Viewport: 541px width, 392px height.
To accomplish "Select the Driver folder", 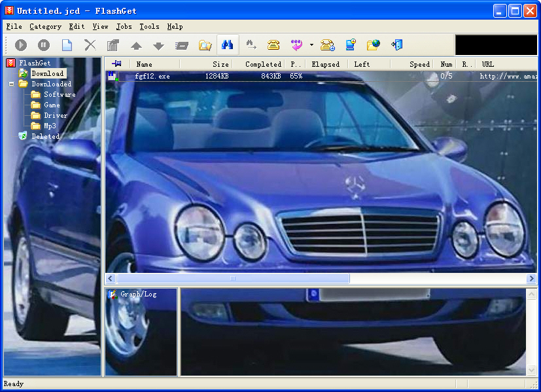I will coord(55,116).
